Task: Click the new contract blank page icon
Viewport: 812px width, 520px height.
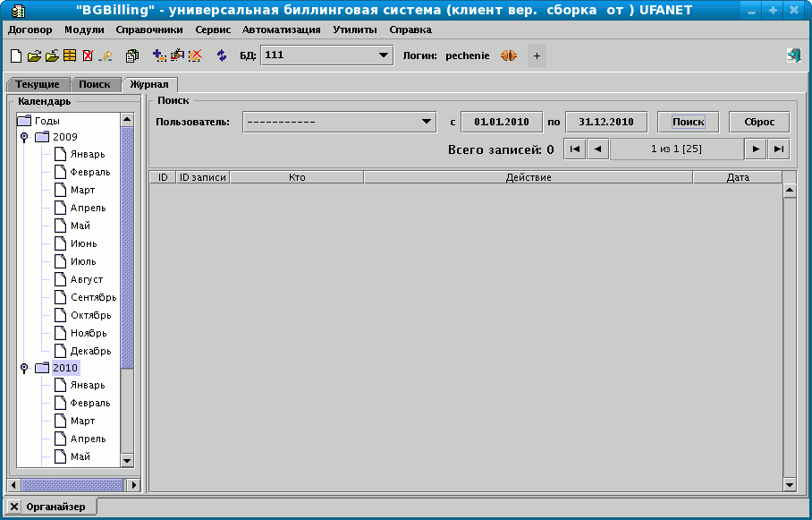Action: 15,55
